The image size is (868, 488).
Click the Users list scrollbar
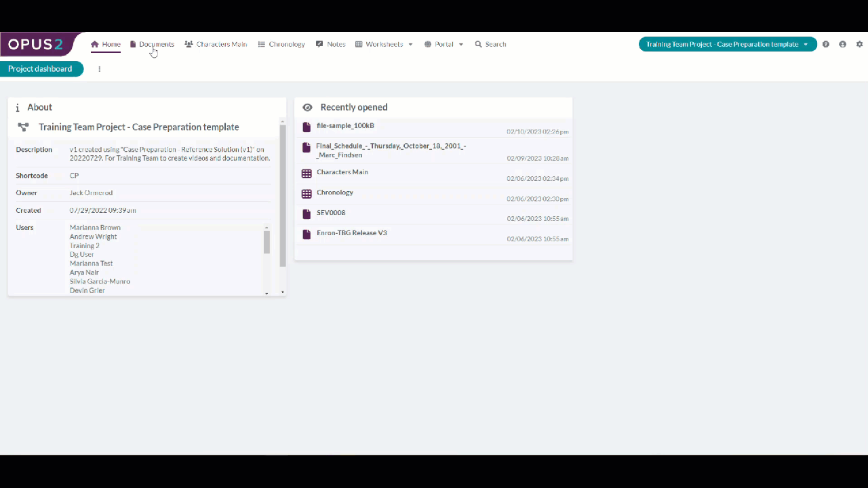click(267, 242)
